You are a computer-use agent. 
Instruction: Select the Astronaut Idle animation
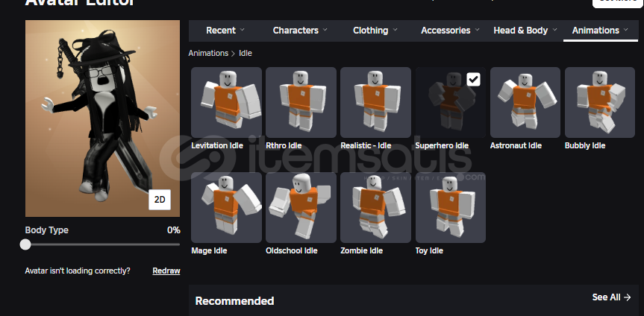[525, 103]
